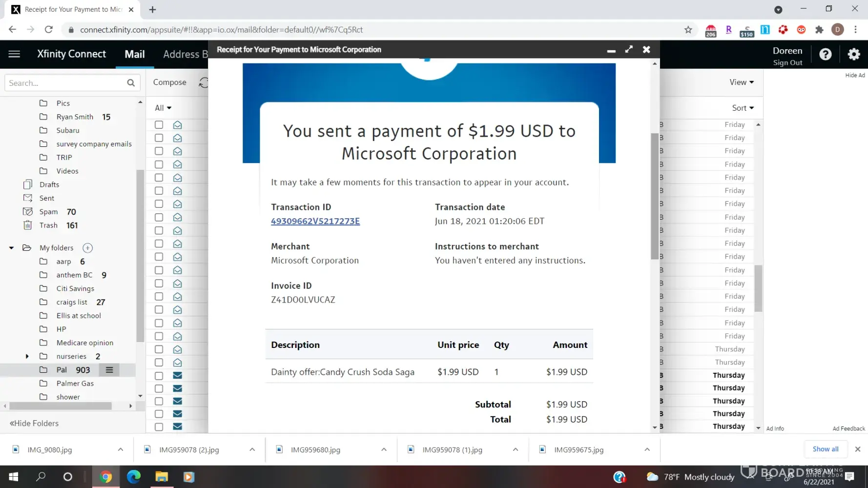Open transaction ID 49309662V5217273E link
Image resolution: width=868 pixels, height=488 pixels.
(x=315, y=221)
